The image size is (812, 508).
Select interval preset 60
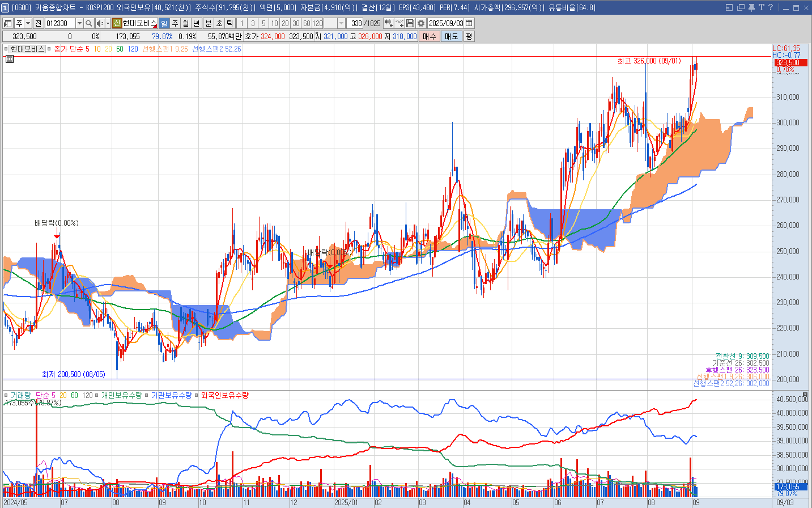pyautogui.click(x=307, y=23)
